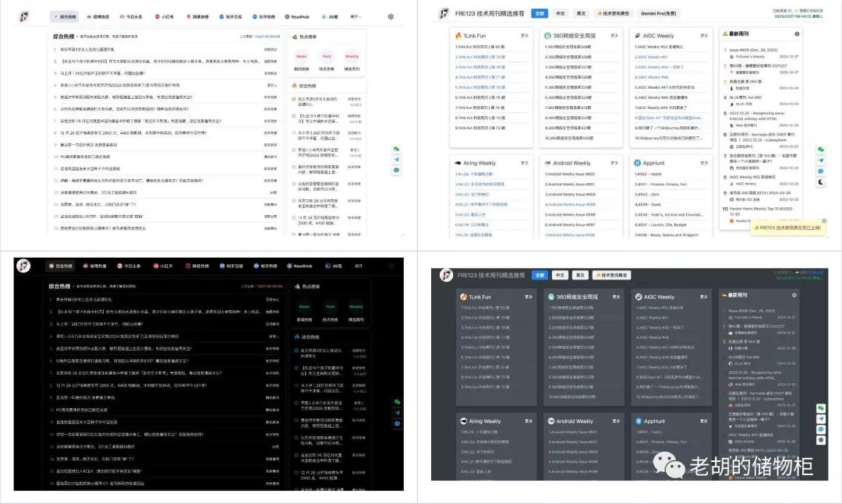Click chat bubble float icon on dark weekly page
This screenshot has height=504, width=842.
coord(821,429)
